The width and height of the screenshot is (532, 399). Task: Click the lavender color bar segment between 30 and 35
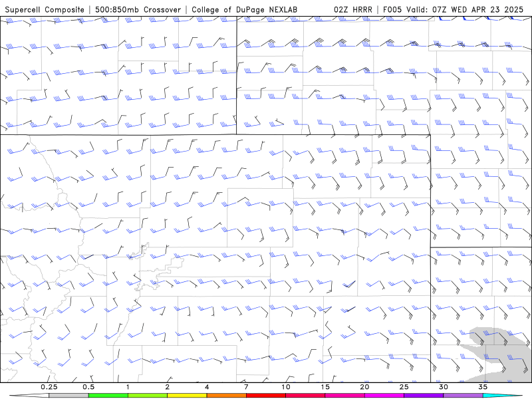pyautogui.click(x=463, y=396)
